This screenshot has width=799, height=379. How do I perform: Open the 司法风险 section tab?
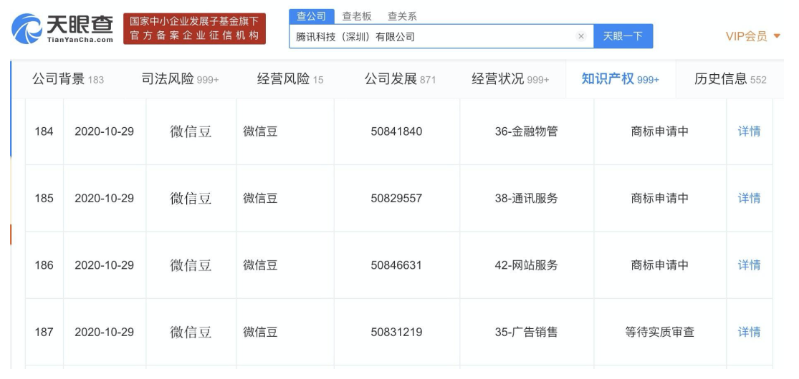(x=180, y=79)
